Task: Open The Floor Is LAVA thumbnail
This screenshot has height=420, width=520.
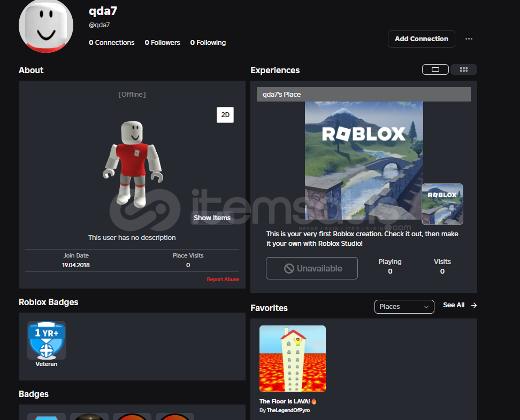Action: pyautogui.click(x=292, y=359)
